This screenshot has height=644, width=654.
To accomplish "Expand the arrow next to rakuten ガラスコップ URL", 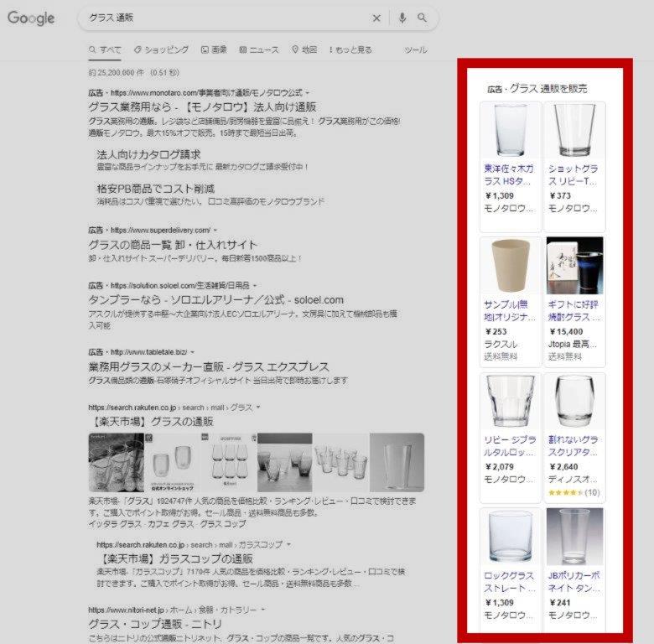I will click(x=288, y=545).
